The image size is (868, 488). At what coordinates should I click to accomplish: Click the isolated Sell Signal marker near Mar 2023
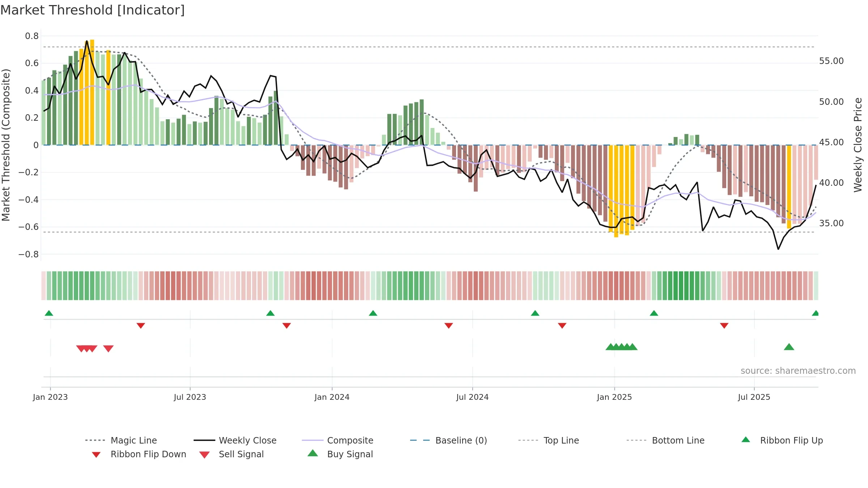pyautogui.click(x=109, y=349)
